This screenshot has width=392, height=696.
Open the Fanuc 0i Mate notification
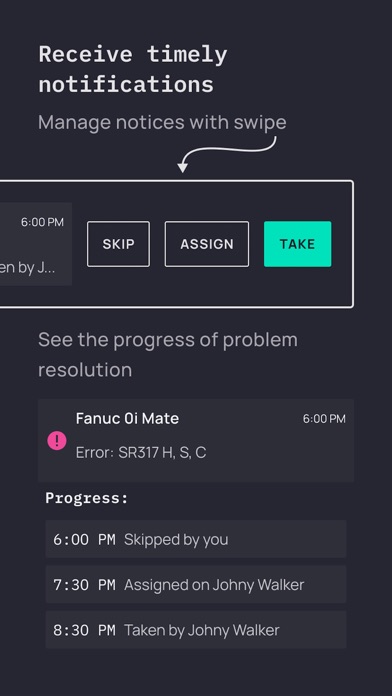(196, 440)
